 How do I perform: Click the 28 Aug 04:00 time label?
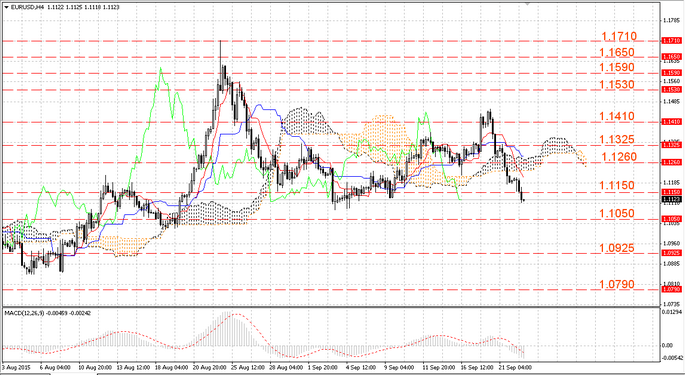coord(286,368)
